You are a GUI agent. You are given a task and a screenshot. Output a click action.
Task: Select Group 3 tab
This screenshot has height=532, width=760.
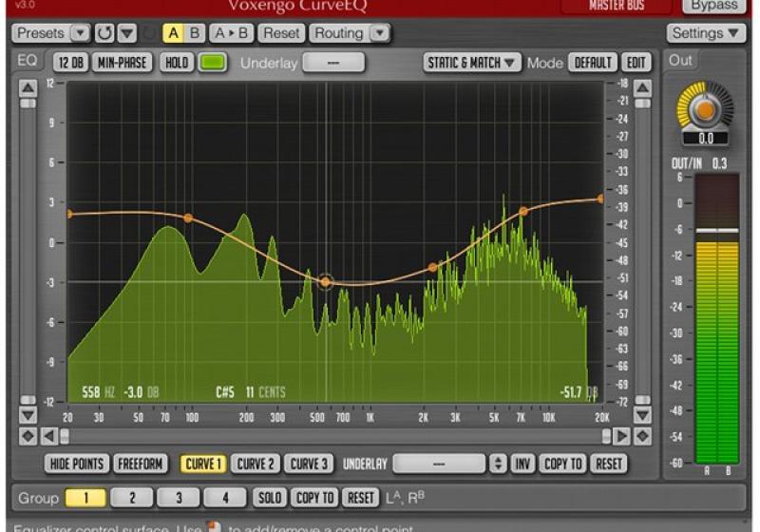(178, 498)
